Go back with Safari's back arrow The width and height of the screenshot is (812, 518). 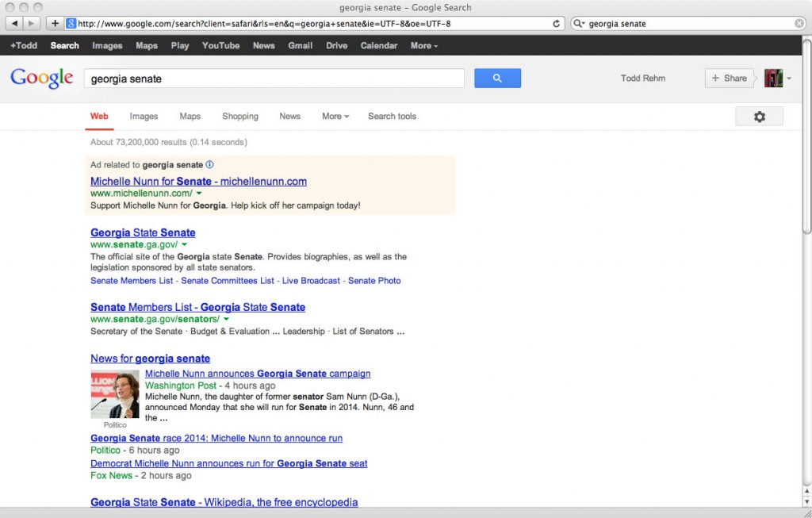14,23
